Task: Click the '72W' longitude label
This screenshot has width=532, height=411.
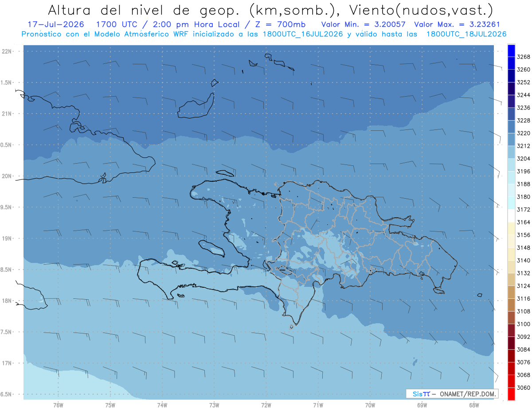Action: tap(266, 405)
